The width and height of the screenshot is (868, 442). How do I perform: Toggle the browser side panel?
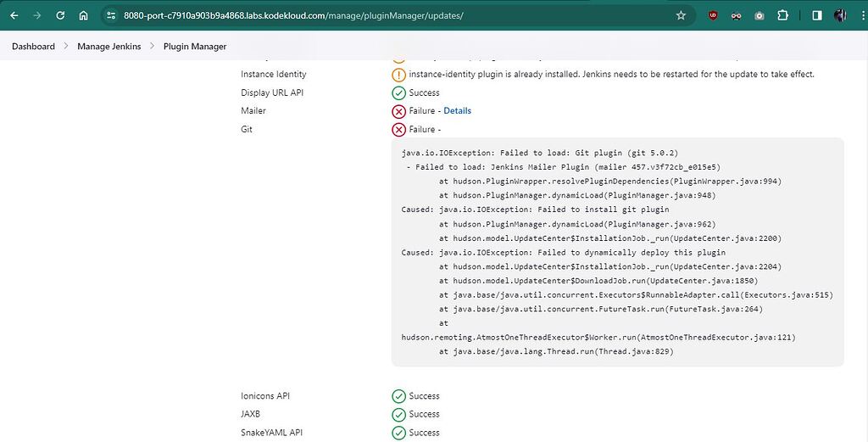(817, 15)
